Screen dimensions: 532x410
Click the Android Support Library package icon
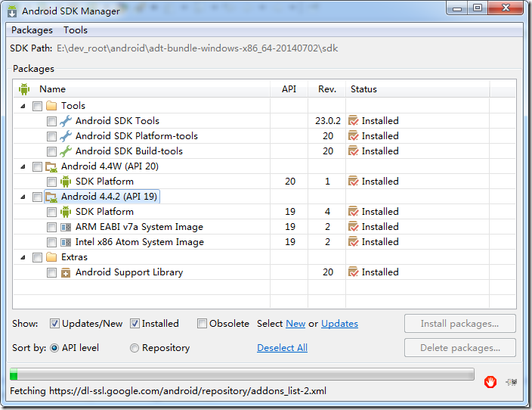point(66,272)
